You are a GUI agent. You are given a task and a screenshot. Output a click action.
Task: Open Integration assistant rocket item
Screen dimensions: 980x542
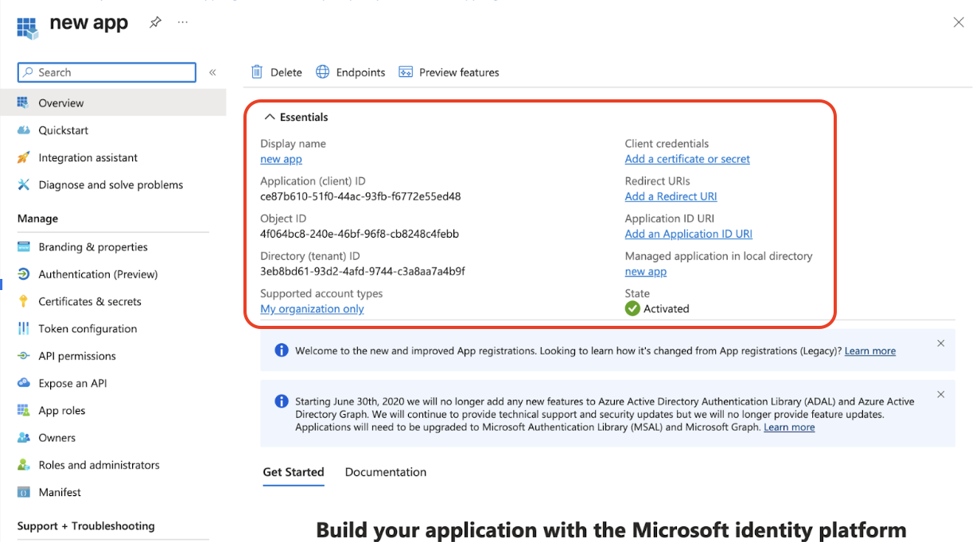(87, 157)
